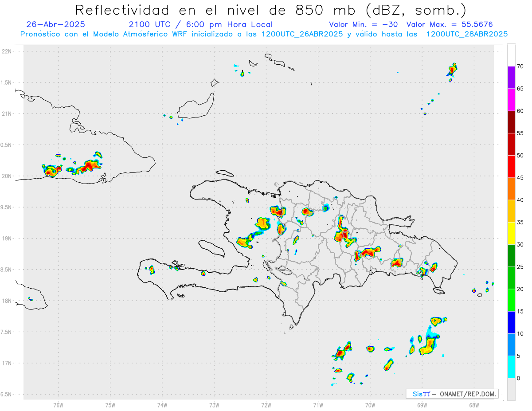Click the colorbar value label '50'

click(520, 156)
